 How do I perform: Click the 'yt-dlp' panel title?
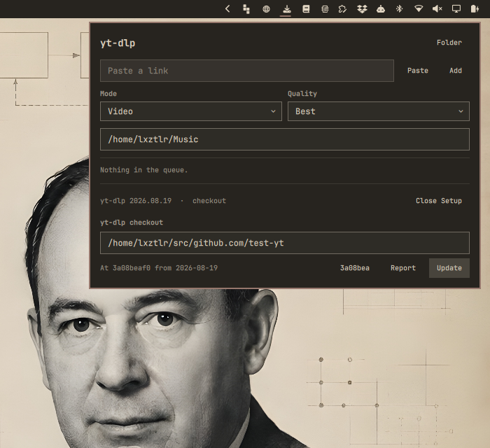[118, 43]
